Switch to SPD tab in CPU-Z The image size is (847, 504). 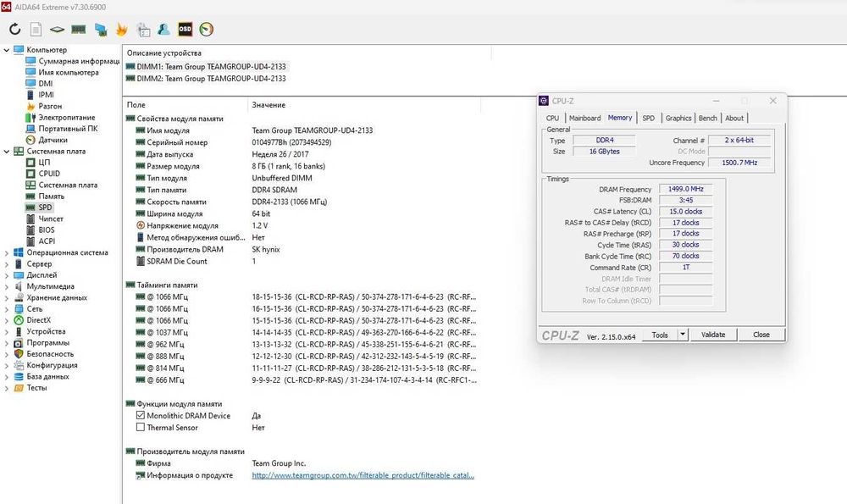tap(648, 118)
